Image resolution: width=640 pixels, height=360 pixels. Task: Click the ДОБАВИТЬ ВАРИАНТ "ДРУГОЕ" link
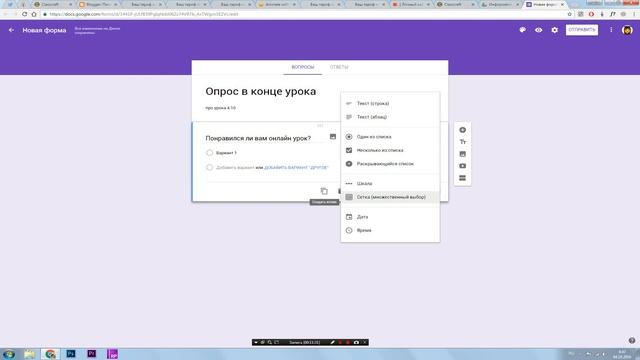click(x=296, y=167)
